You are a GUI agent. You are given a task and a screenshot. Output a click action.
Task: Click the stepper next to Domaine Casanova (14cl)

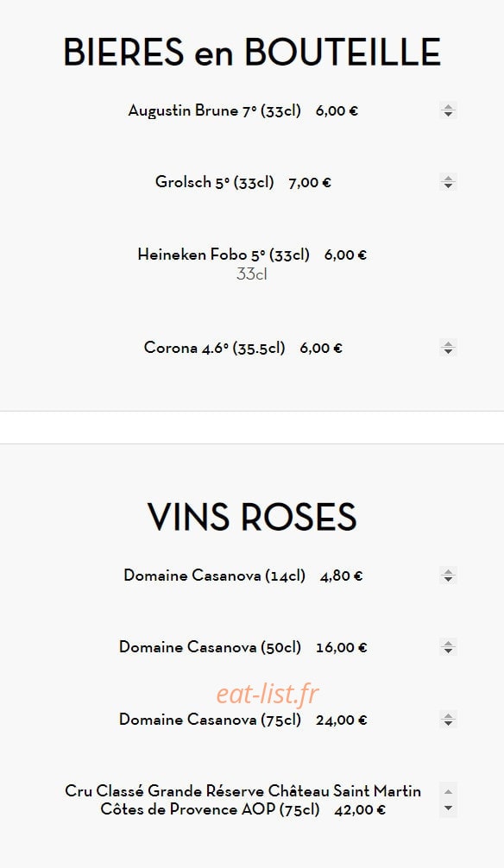(x=448, y=576)
